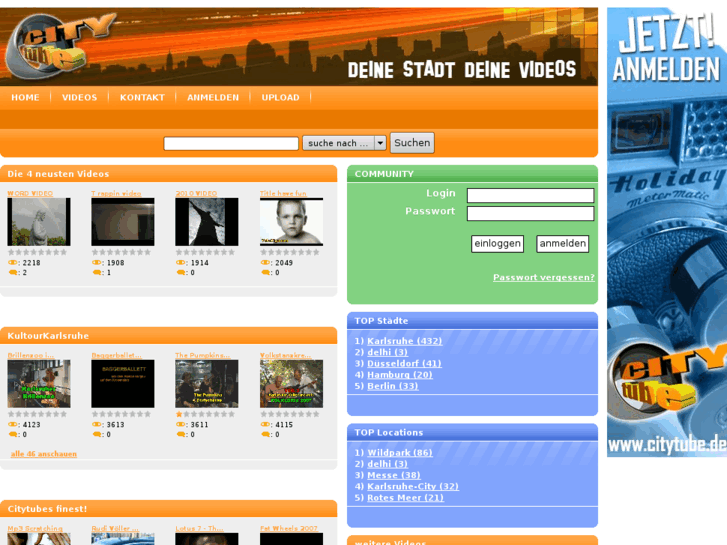Viewport: 727px width, 545px height.
Task: Click the views eye icon showing 1914
Action: point(180,263)
